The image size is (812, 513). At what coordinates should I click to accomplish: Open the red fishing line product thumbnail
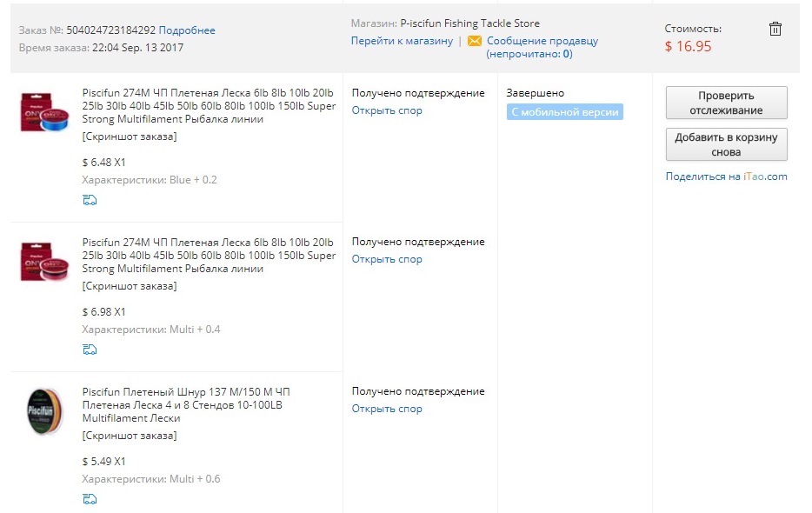pyautogui.click(x=44, y=262)
